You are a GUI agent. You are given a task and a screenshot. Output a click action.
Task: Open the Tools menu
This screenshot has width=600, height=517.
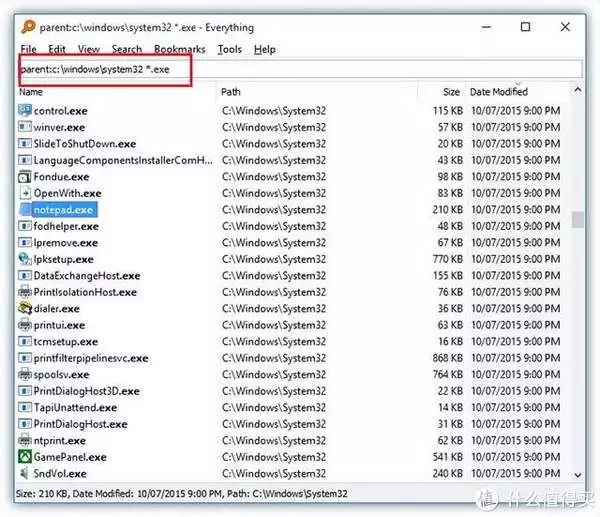(x=230, y=49)
